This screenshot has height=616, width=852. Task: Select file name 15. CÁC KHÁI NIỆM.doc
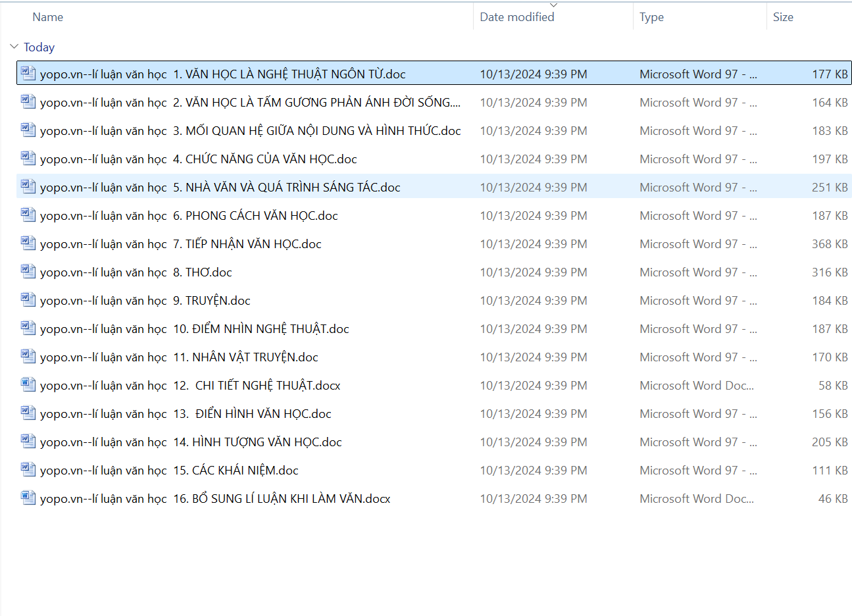[169, 470]
